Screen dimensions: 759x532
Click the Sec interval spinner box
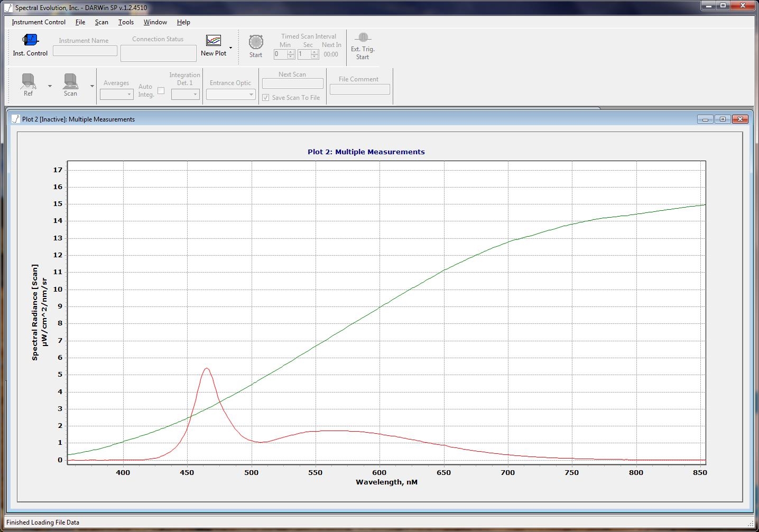(x=304, y=54)
